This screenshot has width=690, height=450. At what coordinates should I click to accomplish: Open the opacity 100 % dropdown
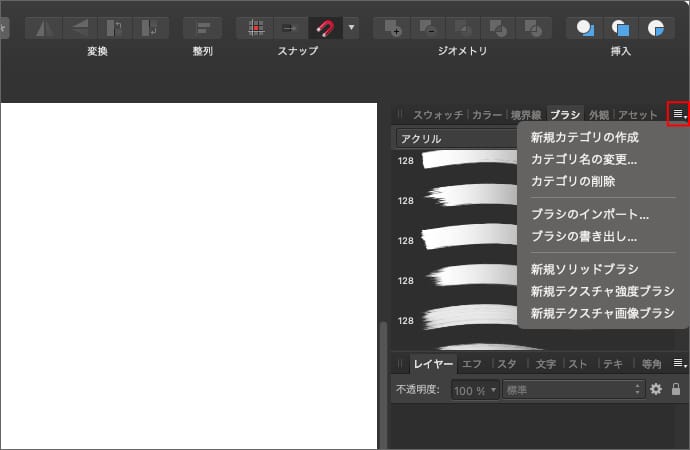[x=475, y=389]
